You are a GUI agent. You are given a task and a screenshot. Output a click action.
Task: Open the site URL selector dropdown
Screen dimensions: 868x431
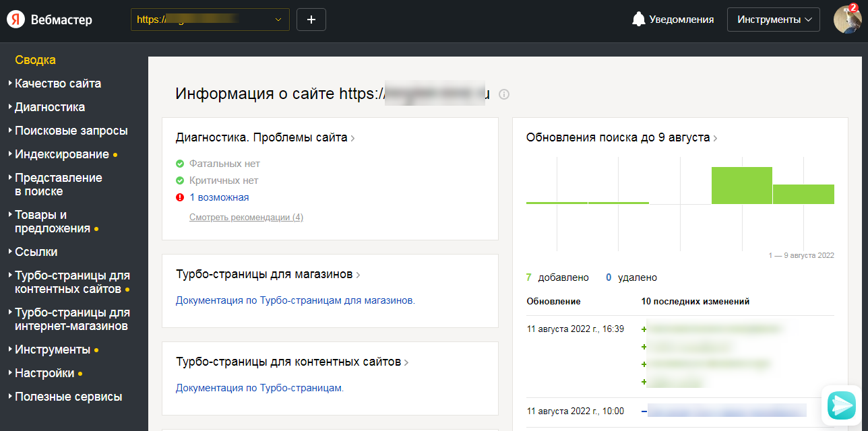210,20
